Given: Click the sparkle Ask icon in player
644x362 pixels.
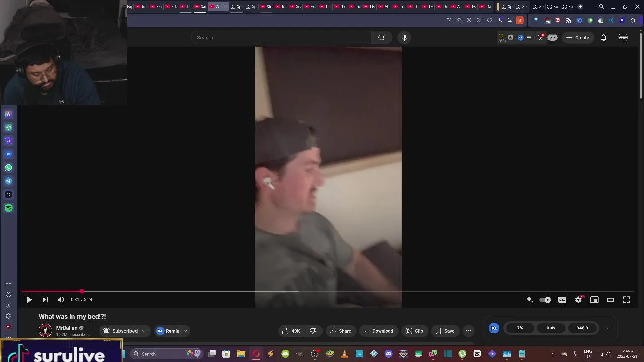Looking at the screenshot, I should [530, 300].
